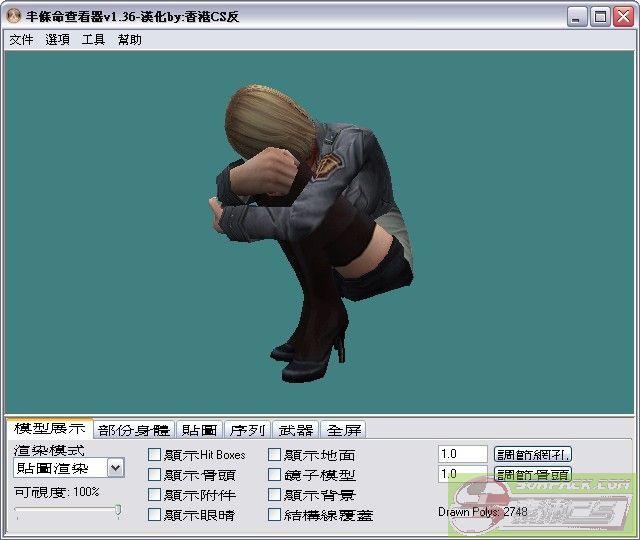Viewport: 640px width, 540px height.
Task: Maximize the model viewer window
Action: 600,17
